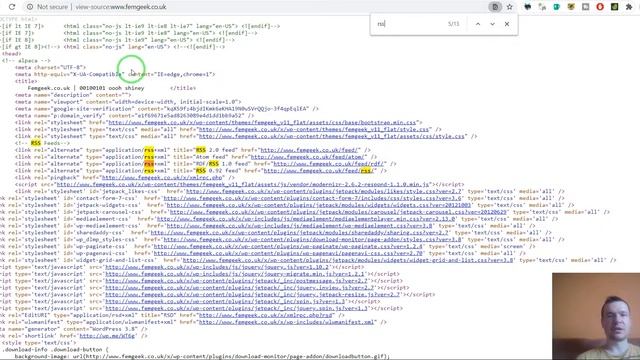Click the 'alpaca' HTML comment line
The width and height of the screenshot is (640, 360).
click(26, 60)
